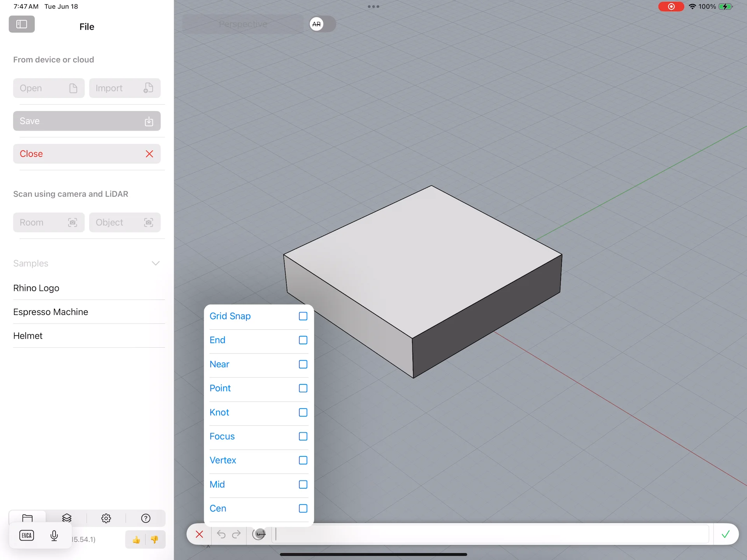
Task: Enable the End object snap checkbox
Action: coord(303,340)
